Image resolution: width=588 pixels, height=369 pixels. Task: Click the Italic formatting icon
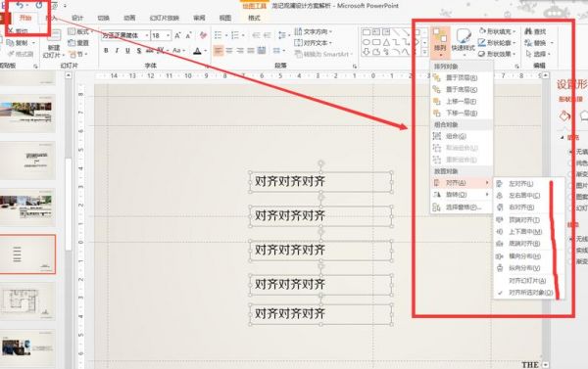pyautogui.click(x=117, y=51)
